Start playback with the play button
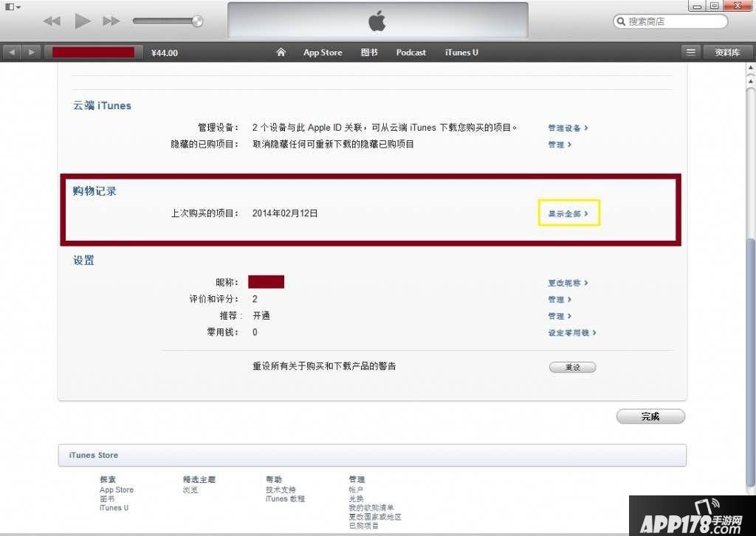The width and height of the screenshot is (756, 536). tap(83, 21)
